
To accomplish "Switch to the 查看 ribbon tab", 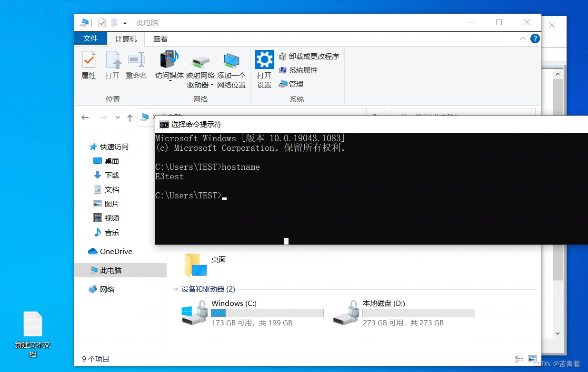I will (160, 39).
